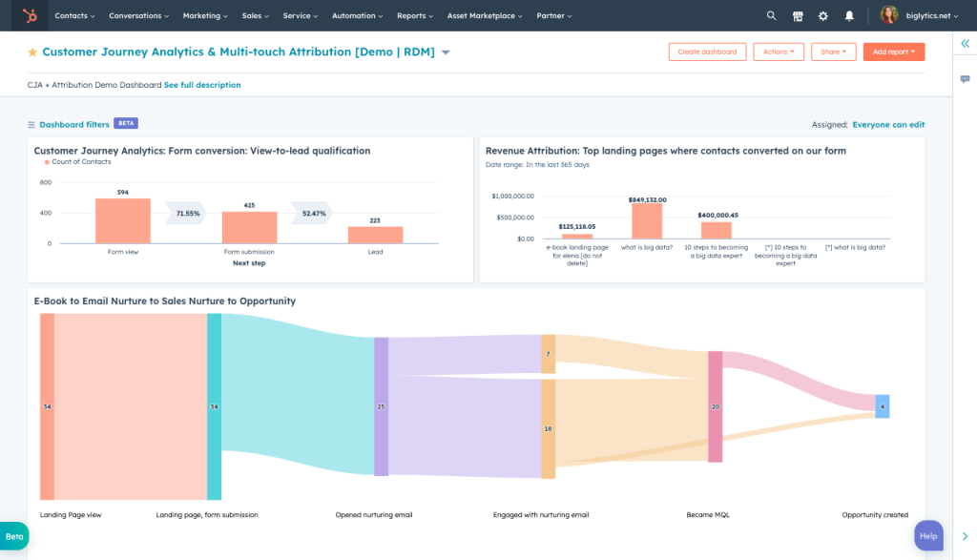Open the Reports menu
Screen dimensions: 977x560
[x=414, y=15]
